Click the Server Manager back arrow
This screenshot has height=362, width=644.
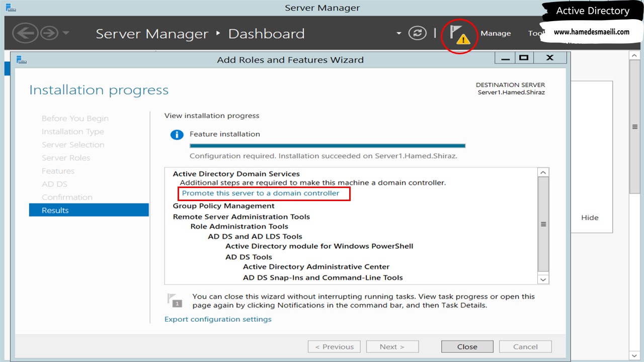click(x=24, y=33)
